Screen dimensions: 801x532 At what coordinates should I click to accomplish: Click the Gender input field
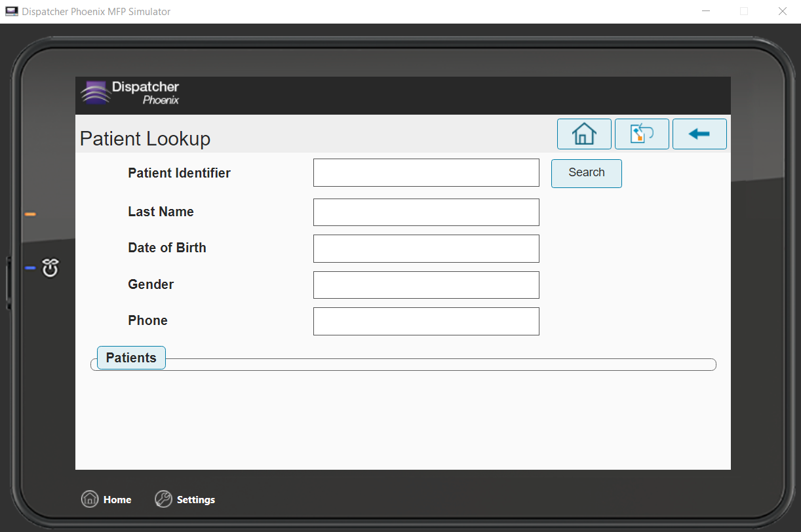tap(426, 285)
